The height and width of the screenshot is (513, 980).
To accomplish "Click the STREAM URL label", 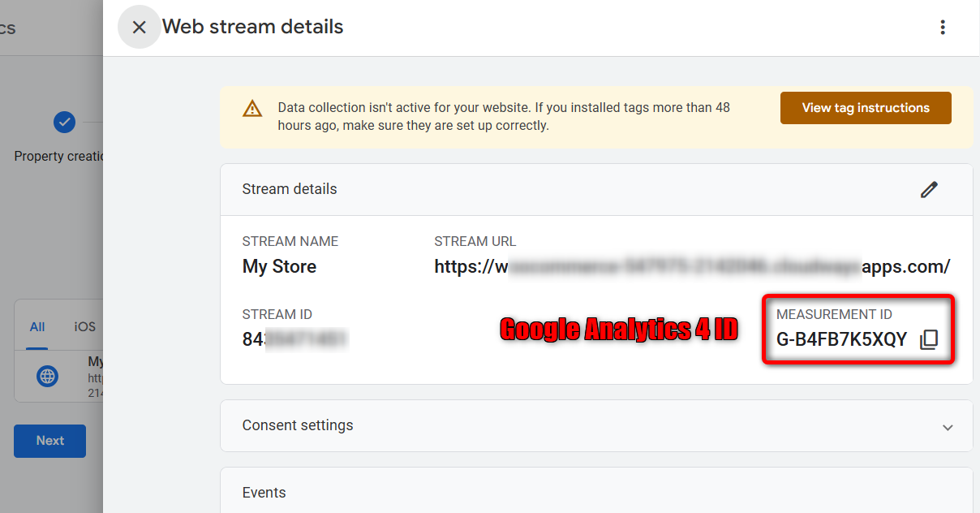I will [x=475, y=242].
